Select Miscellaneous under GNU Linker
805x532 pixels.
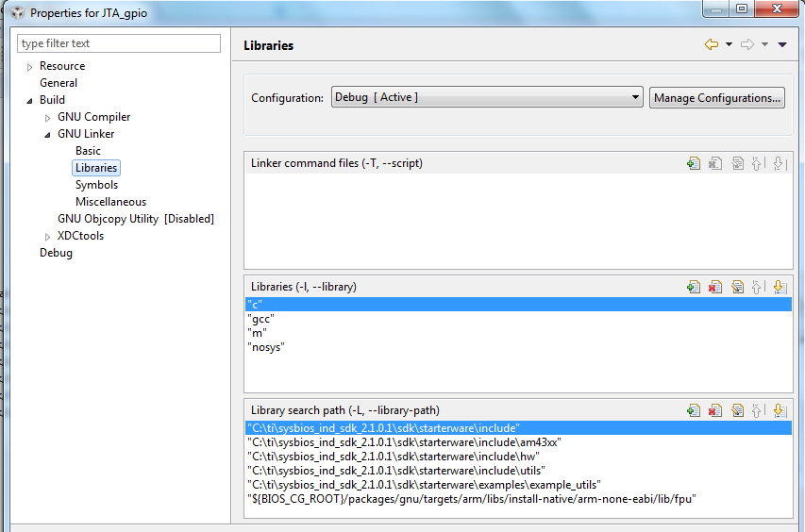coord(111,202)
